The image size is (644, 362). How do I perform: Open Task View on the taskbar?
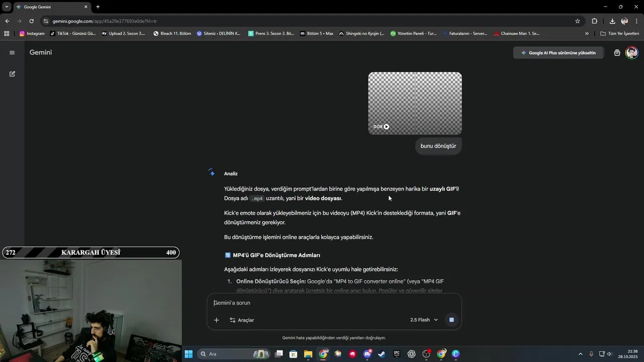[279, 354]
